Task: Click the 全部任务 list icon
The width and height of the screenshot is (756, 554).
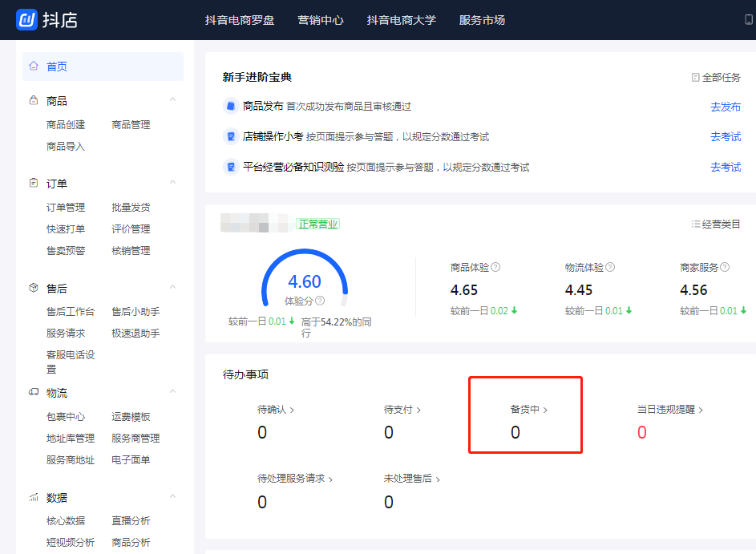Action: (695, 77)
